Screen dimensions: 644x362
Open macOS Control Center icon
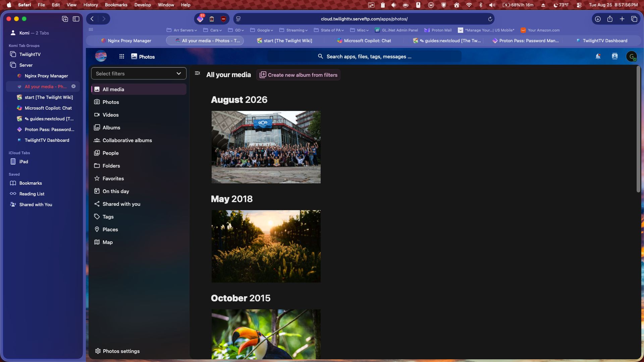pos(579,5)
